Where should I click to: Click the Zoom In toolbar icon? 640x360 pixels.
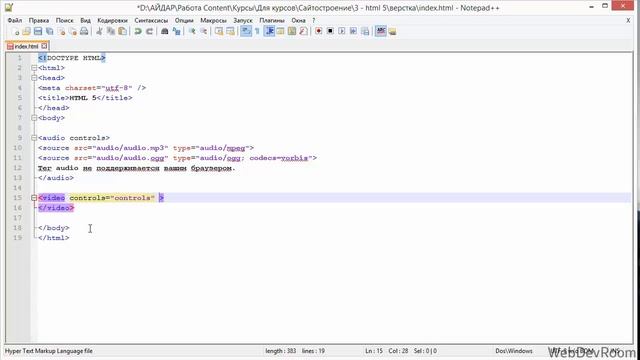point(192,31)
